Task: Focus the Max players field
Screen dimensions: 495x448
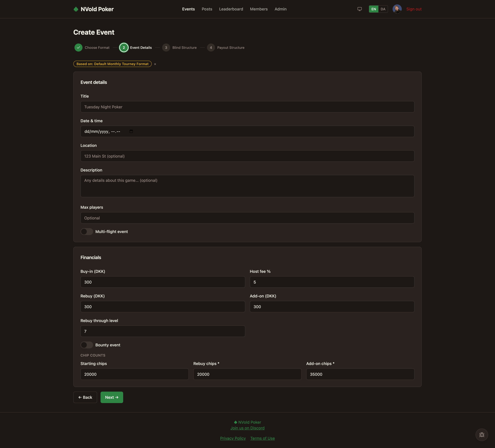Action: click(x=247, y=218)
